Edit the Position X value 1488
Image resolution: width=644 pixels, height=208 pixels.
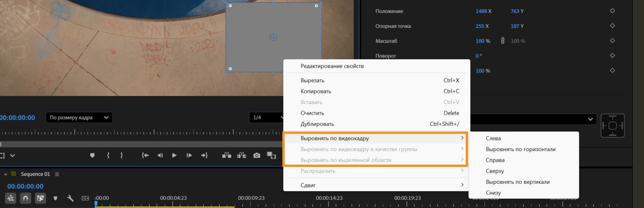[x=481, y=11]
